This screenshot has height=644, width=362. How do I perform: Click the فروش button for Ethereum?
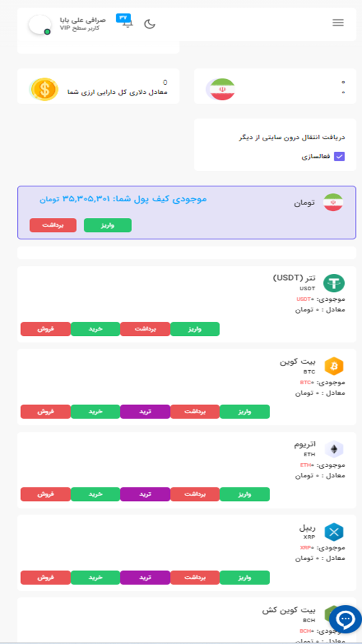[x=45, y=494]
